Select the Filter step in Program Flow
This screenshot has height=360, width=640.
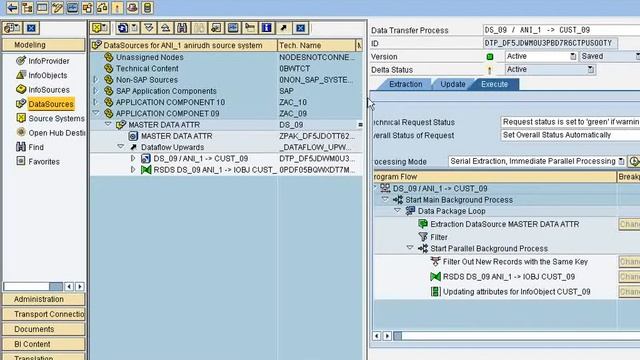point(439,237)
